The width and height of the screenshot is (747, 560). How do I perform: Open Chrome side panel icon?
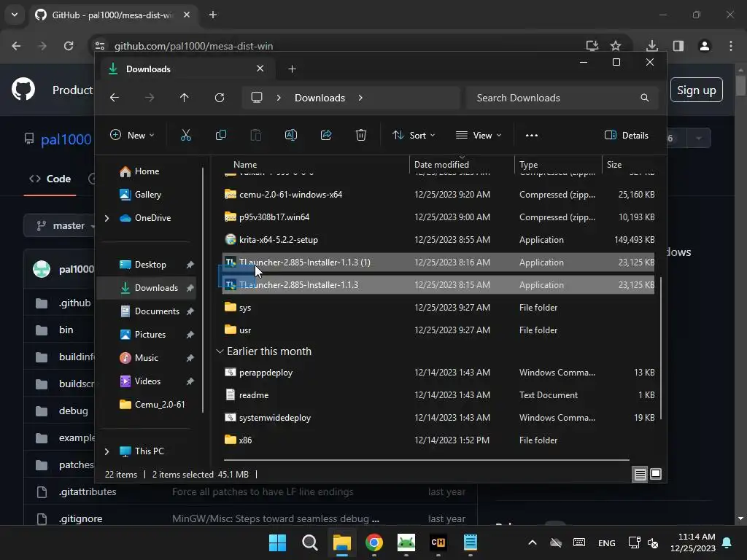678,46
